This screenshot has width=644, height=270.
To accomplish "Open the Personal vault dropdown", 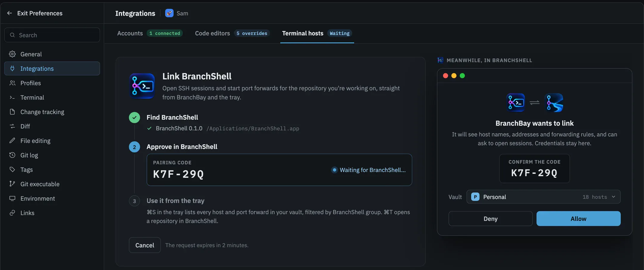I will (543, 197).
